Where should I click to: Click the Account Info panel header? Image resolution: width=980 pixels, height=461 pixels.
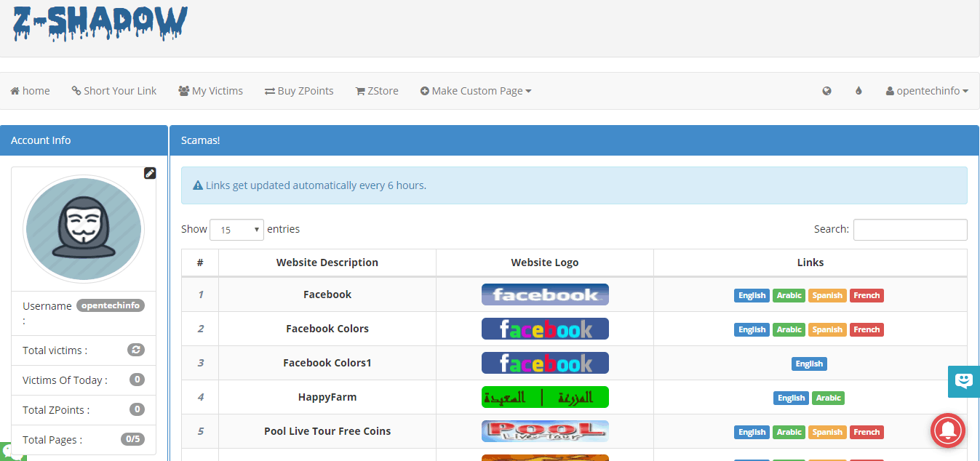pos(84,140)
